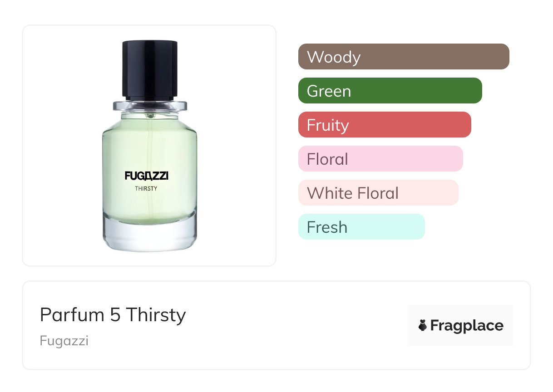Click the White Floral label text

(352, 193)
